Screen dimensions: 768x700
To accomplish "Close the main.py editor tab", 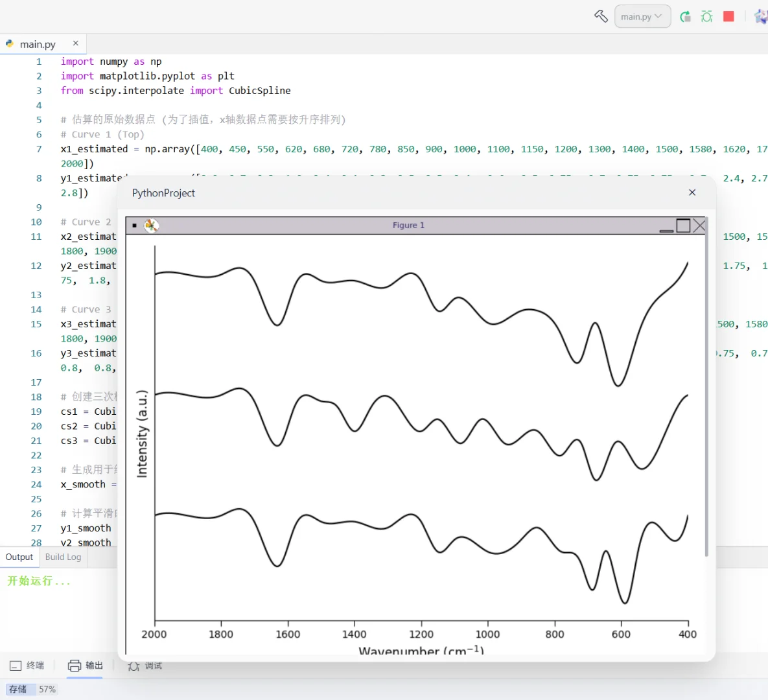I will (76, 43).
